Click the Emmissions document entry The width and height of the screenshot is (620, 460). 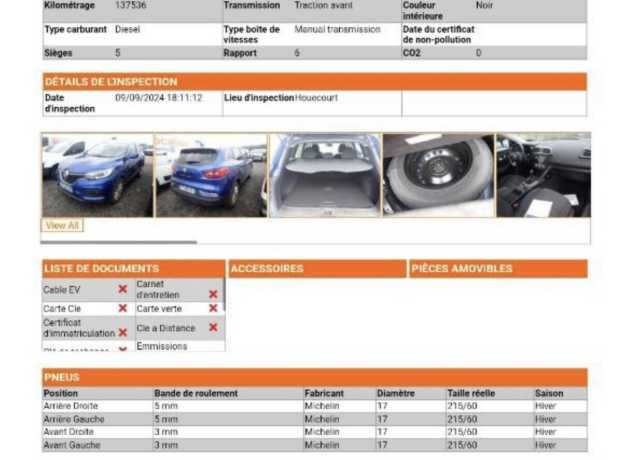162,346
